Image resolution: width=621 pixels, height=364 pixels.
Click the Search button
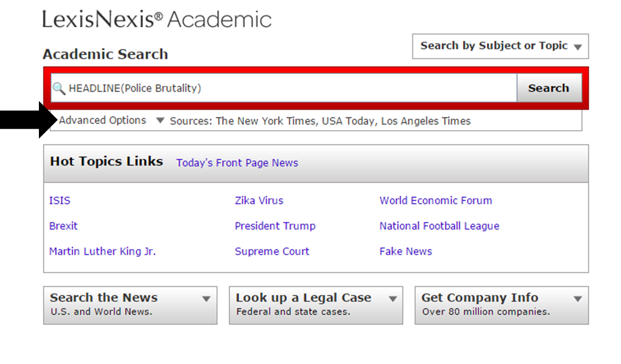coord(549,88)
